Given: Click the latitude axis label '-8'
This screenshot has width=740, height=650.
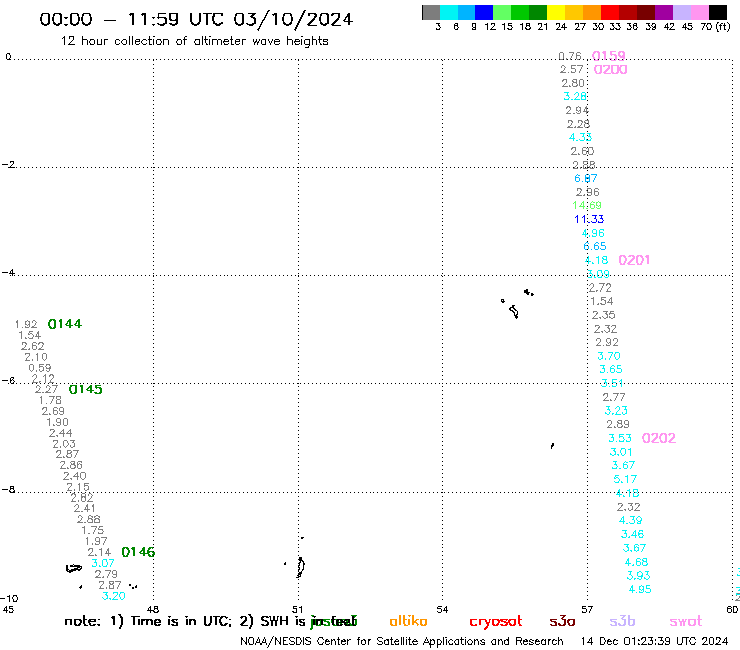Looking at the screenshot, I should 8,490.
